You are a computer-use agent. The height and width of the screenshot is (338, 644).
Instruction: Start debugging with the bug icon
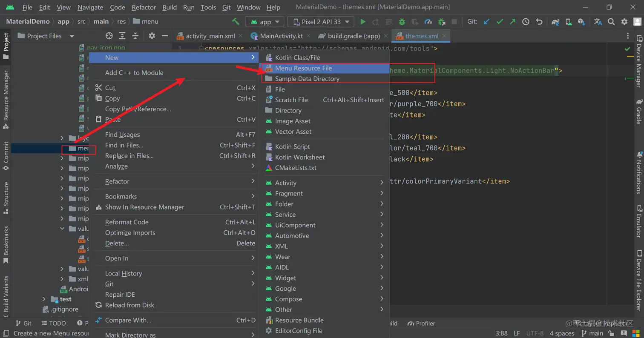(402, 22)
